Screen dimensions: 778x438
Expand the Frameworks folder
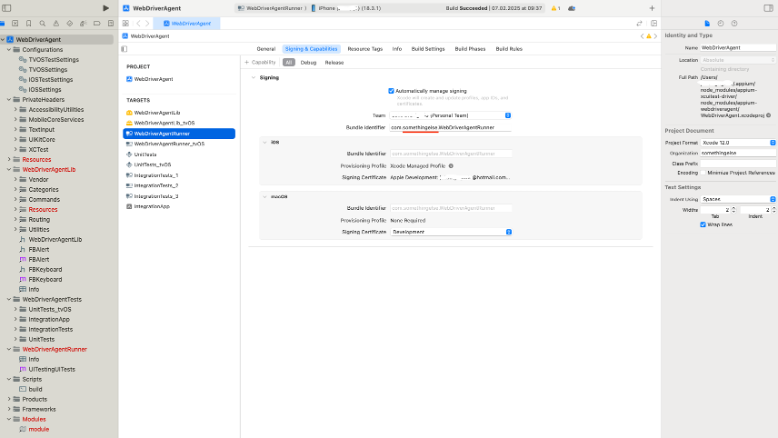(9, 409)
